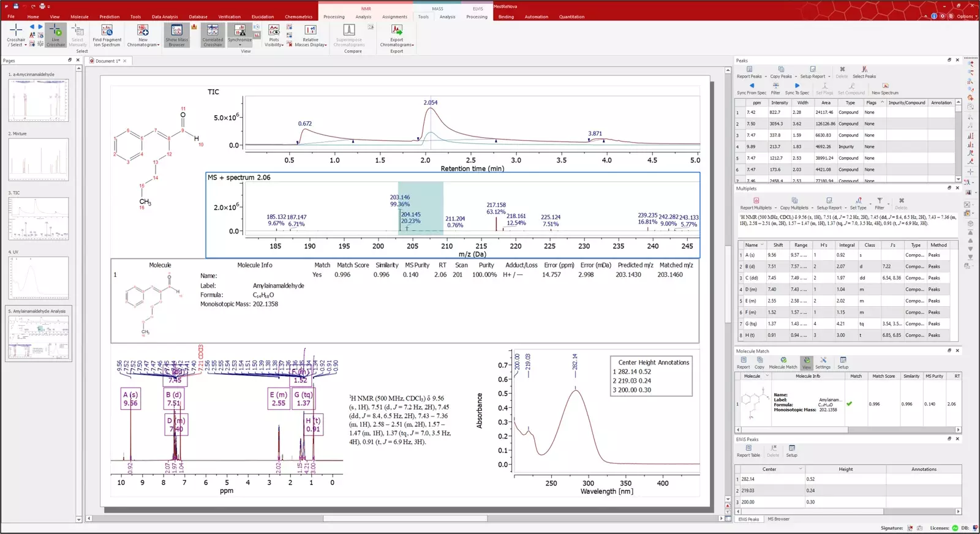Image resolution: width=980 pixels, height=534 pixels.
Task: Click Find Fragment Ion Spectrum icon
Action: click(107, 31)
